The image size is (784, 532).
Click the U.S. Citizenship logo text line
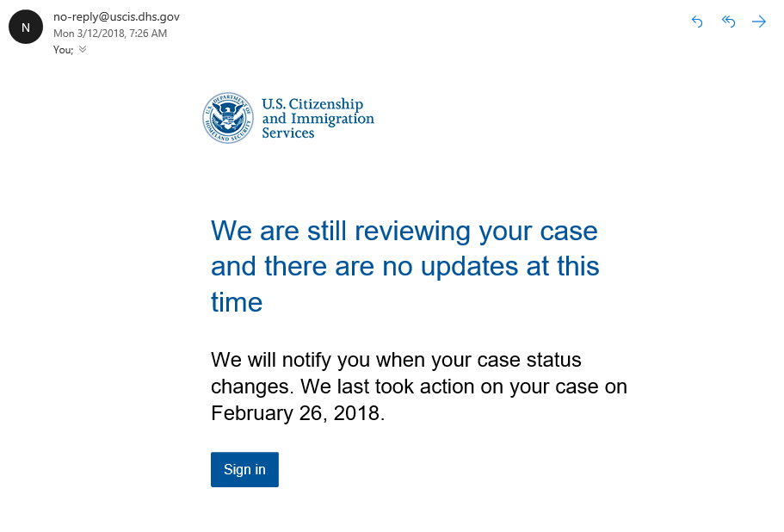tap(312, 104)
